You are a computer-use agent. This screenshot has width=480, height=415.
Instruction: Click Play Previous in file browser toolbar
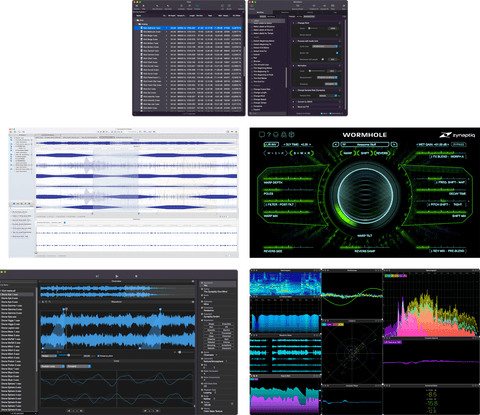(x=157, y=7)
